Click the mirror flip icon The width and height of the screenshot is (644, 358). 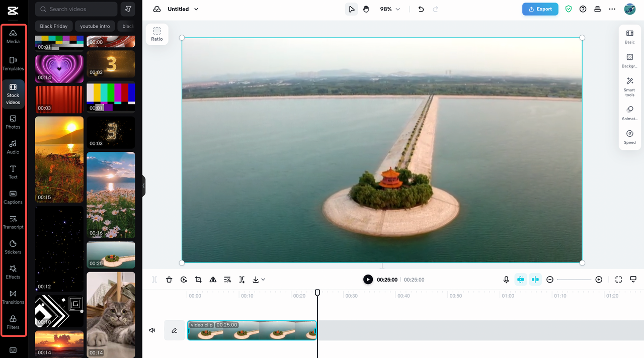click(x=213, y=280)
